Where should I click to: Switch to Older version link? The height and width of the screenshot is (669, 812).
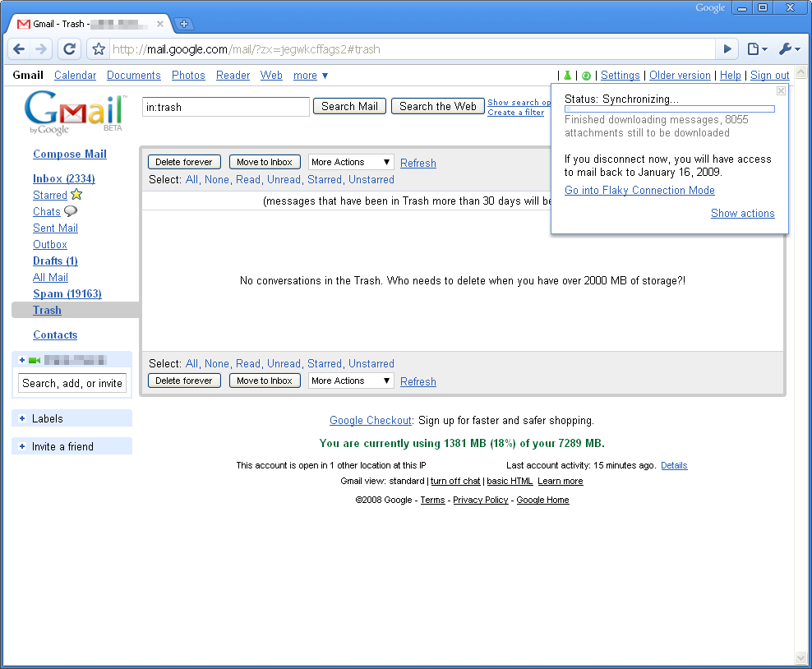pos(680,76)
